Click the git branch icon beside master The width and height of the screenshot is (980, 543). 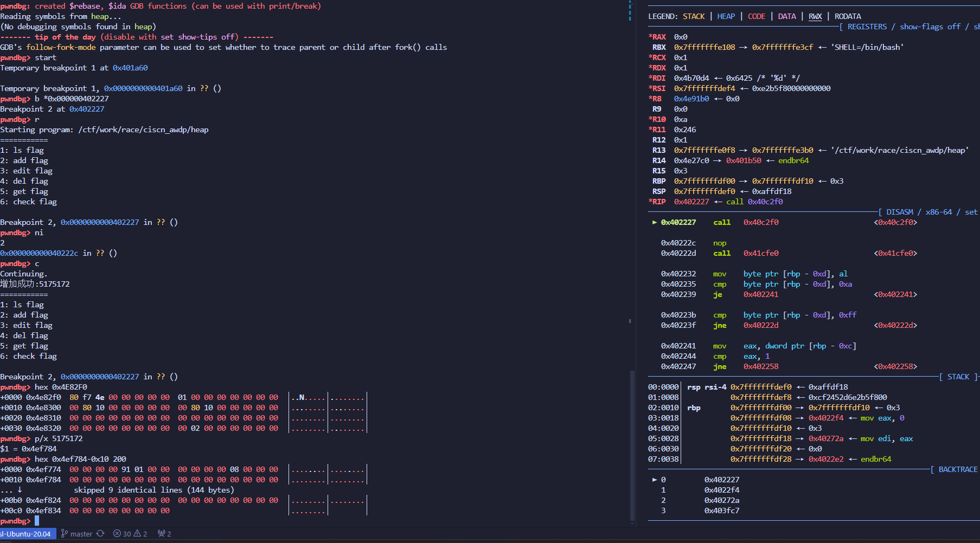pyautogui.click(x=65, y=534)
